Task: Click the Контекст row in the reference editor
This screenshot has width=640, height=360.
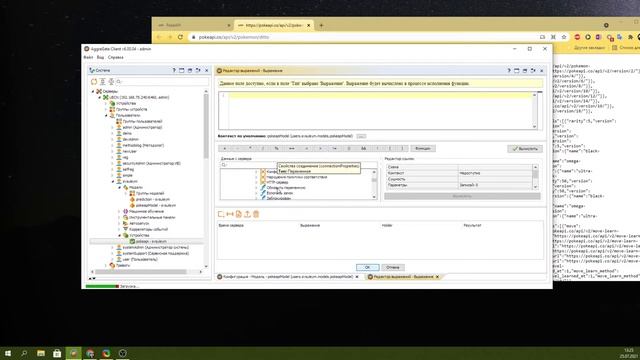Action: (458, 173)
